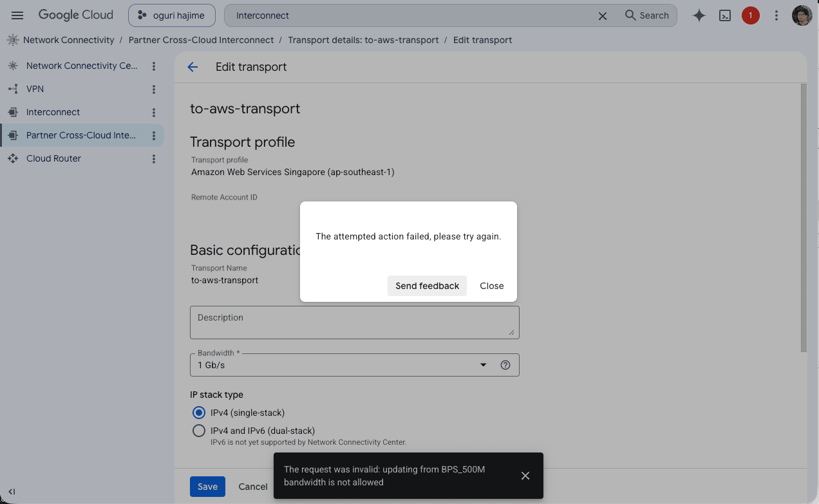
Task: Open the Gemini AI sparkle icon
Action: coord(699,16)
